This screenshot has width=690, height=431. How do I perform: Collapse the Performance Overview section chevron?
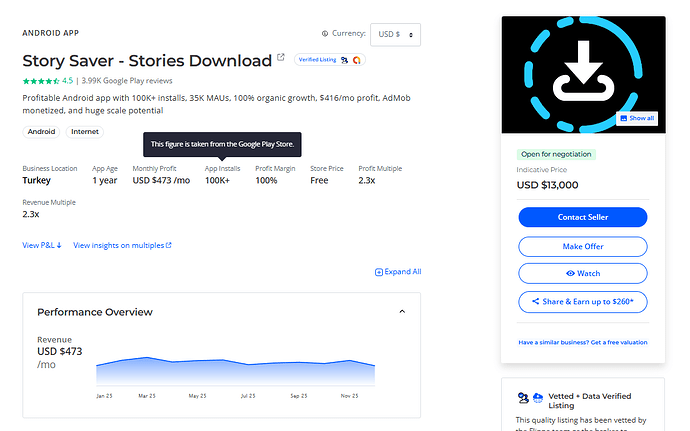pyautogui.click(x=402, y=312)
